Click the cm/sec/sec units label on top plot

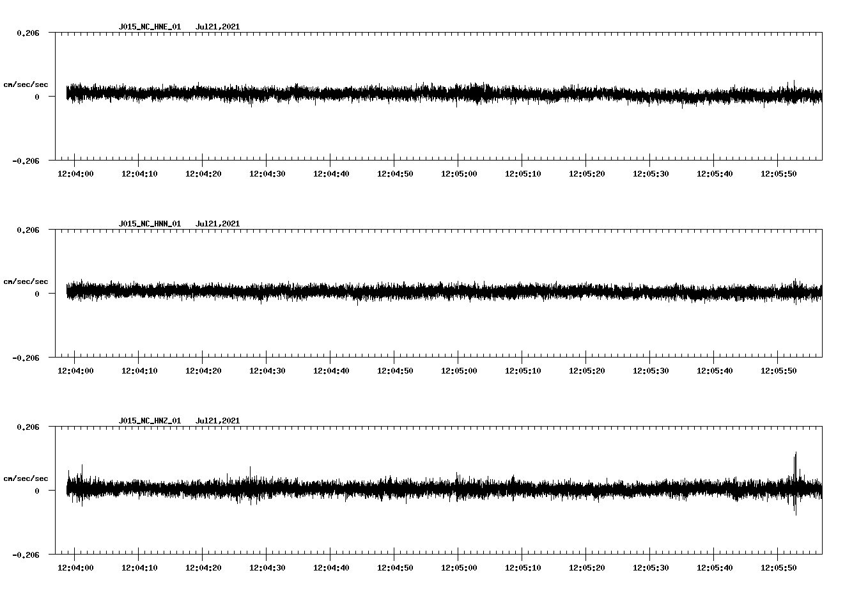coord(26,84)
